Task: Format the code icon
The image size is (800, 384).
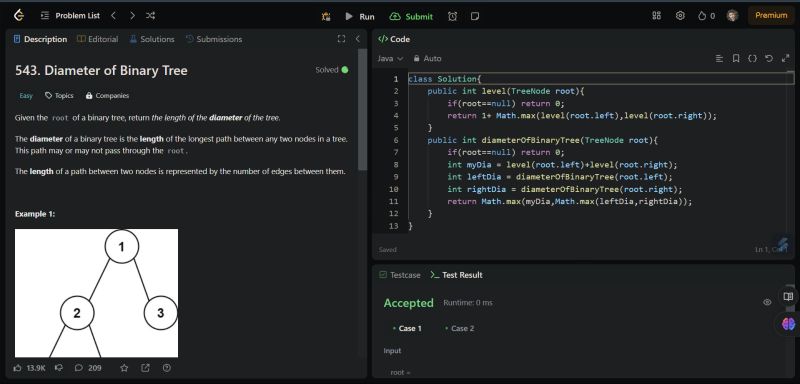Action: pos(719,59)
